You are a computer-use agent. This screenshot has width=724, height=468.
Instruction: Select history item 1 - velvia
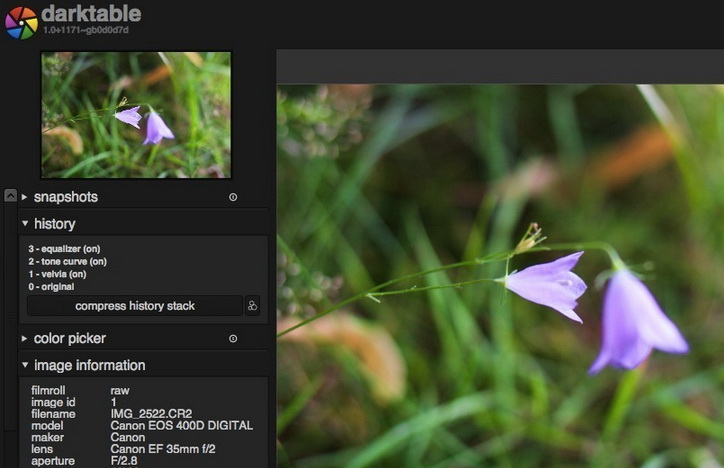[57, 274]
